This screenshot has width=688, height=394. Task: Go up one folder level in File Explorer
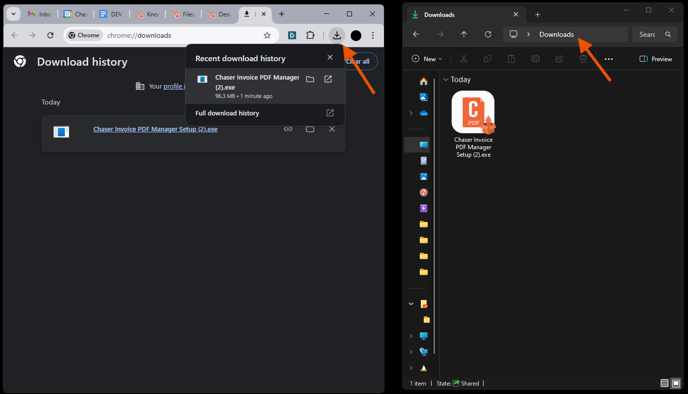coord(464,34)
